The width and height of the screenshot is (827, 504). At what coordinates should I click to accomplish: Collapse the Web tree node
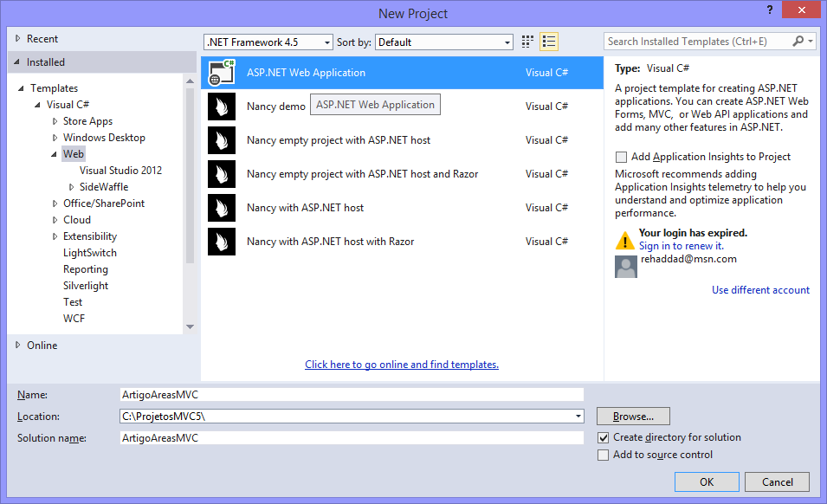coord(54,154)
